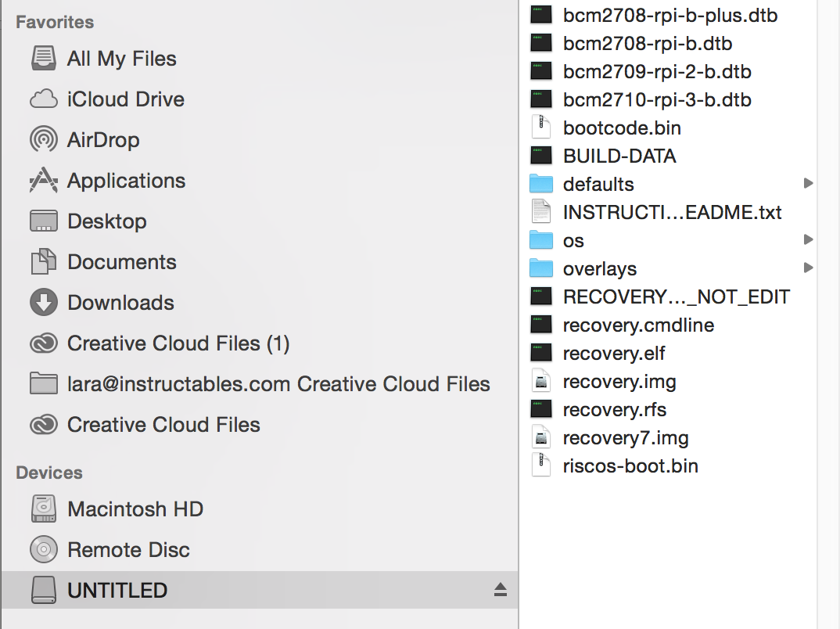Open Creative Cloud Files (1) item
The image size is (840, 629).
tap(178, 343)
